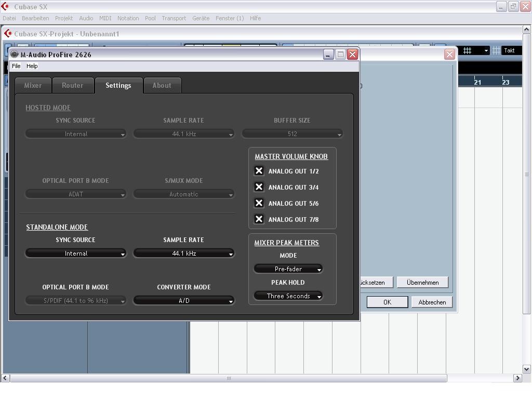Click the vertical scrollbar up arrow
This screenshot has height=399, width=532.
[526, 30]
